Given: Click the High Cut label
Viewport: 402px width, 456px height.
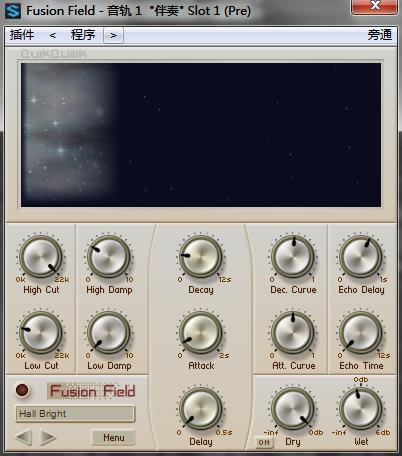Looking at the screenshot, I should [x=41, y=290].
